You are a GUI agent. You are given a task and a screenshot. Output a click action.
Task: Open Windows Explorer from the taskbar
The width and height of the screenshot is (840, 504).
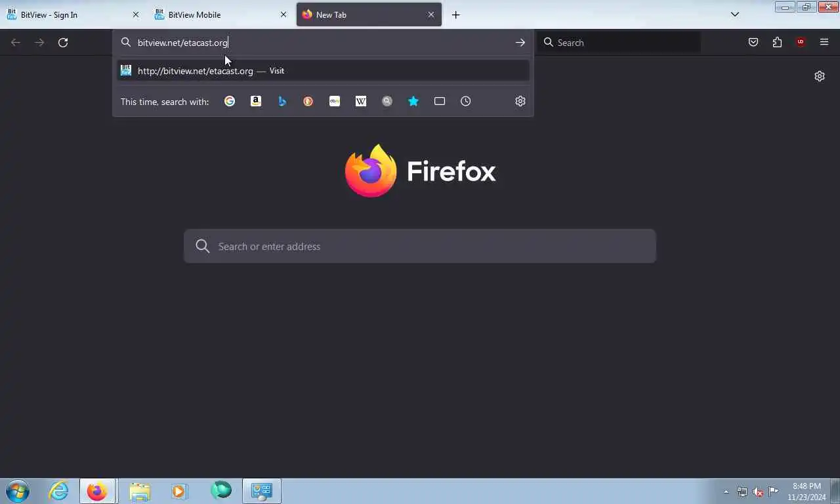coord(139,491)
